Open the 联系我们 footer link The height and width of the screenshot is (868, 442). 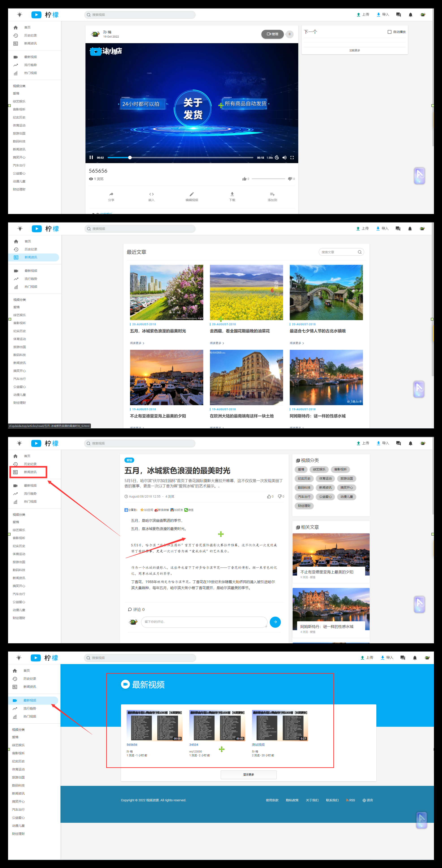332,800
